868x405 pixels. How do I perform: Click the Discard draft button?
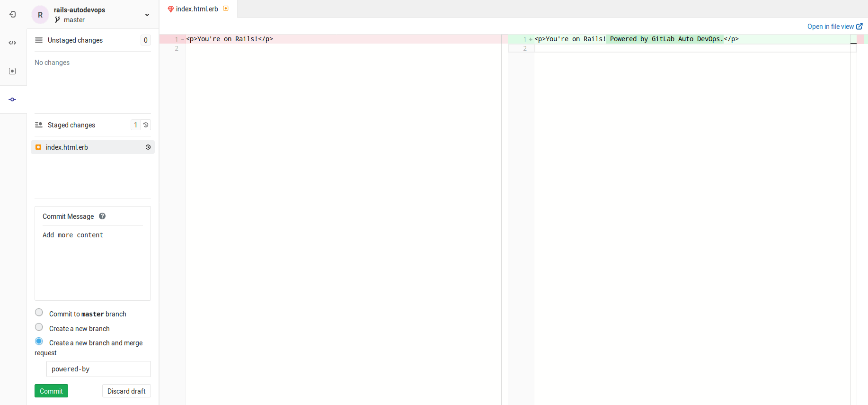(x=126, y=391)
